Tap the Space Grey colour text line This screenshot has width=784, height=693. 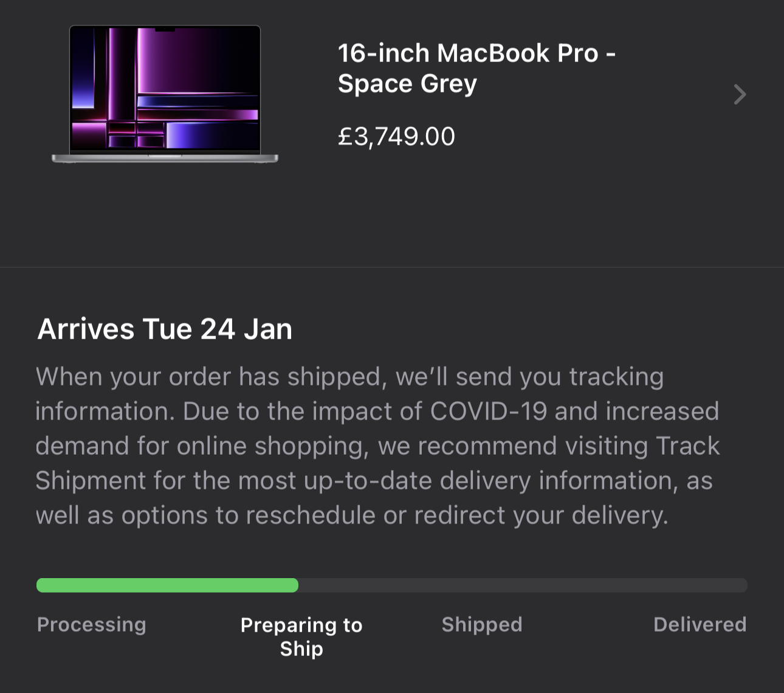point(407,83)
